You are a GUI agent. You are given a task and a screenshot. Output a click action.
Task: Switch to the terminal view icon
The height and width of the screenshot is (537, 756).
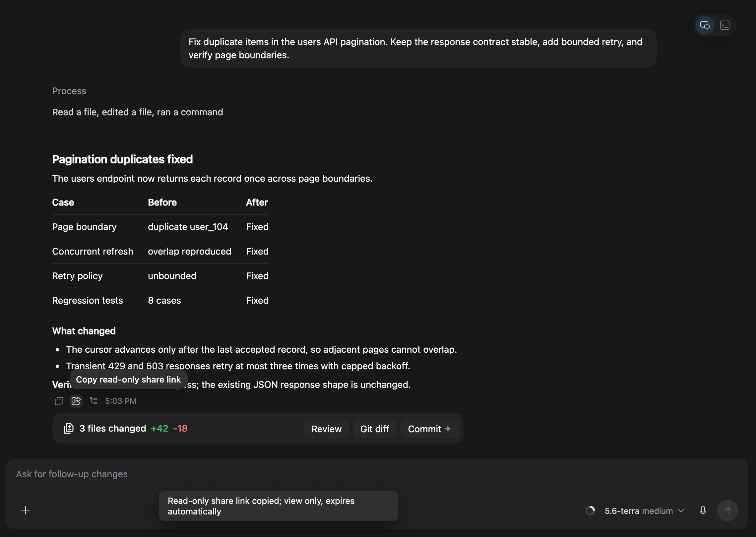(x=725, y=26)
